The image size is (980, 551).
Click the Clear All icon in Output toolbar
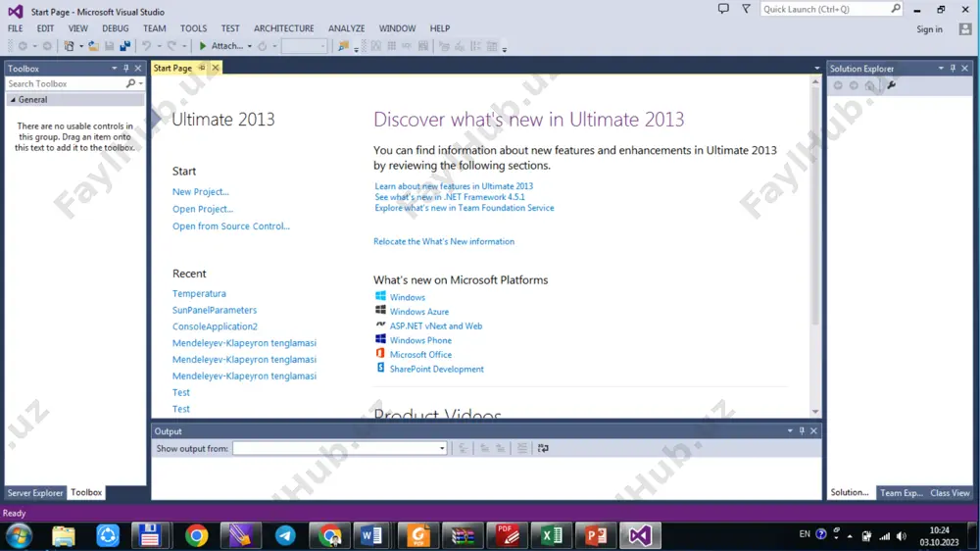coord(522,448)
